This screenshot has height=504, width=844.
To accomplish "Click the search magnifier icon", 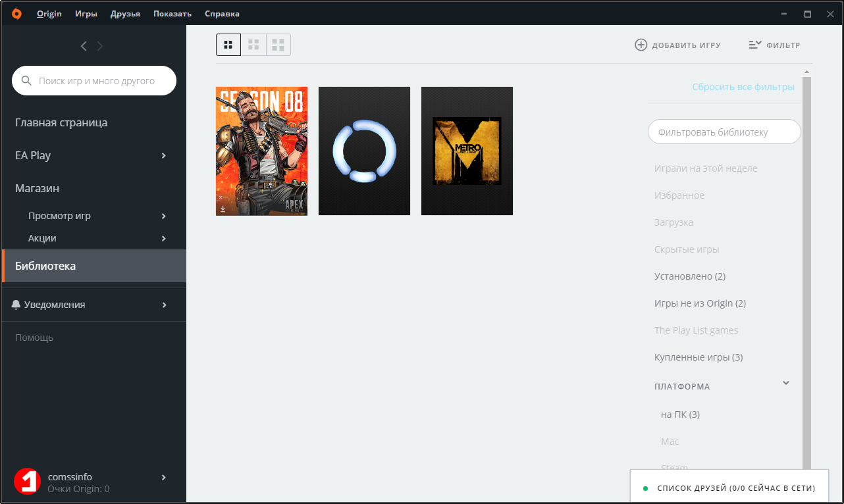I will 27,81.
